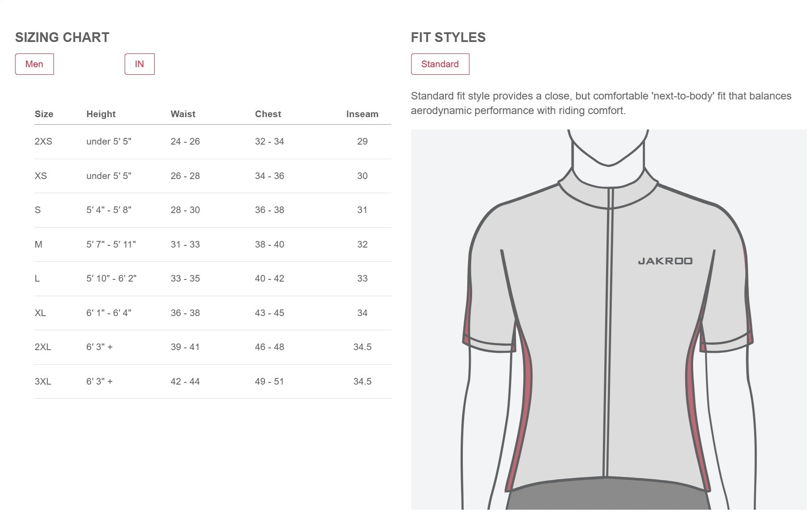Viewport: 812px width, 515px height.
Task: Click the Waist column header
Action: (x=183, y=114)
